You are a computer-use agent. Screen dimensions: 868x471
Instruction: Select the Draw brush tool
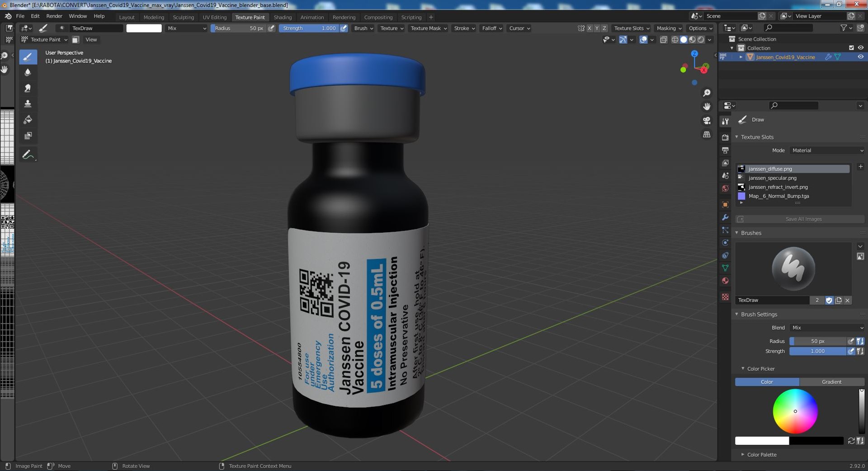tap(28, 57)
